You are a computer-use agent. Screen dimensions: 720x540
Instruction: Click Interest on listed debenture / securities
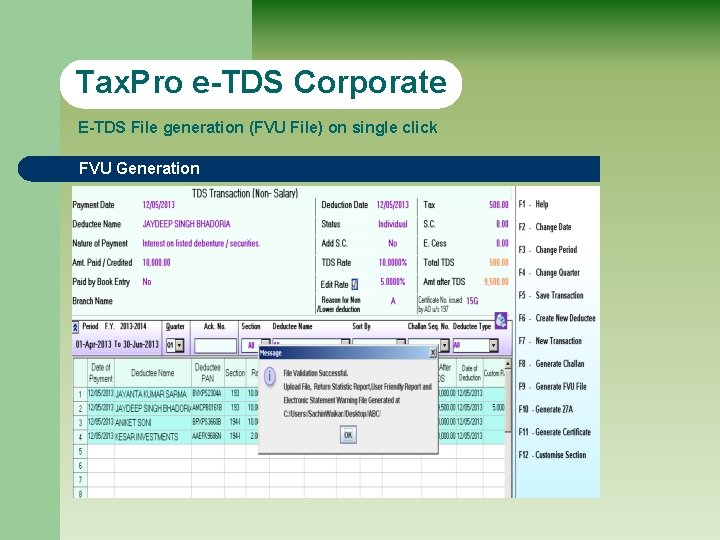[x=201, y=243]
